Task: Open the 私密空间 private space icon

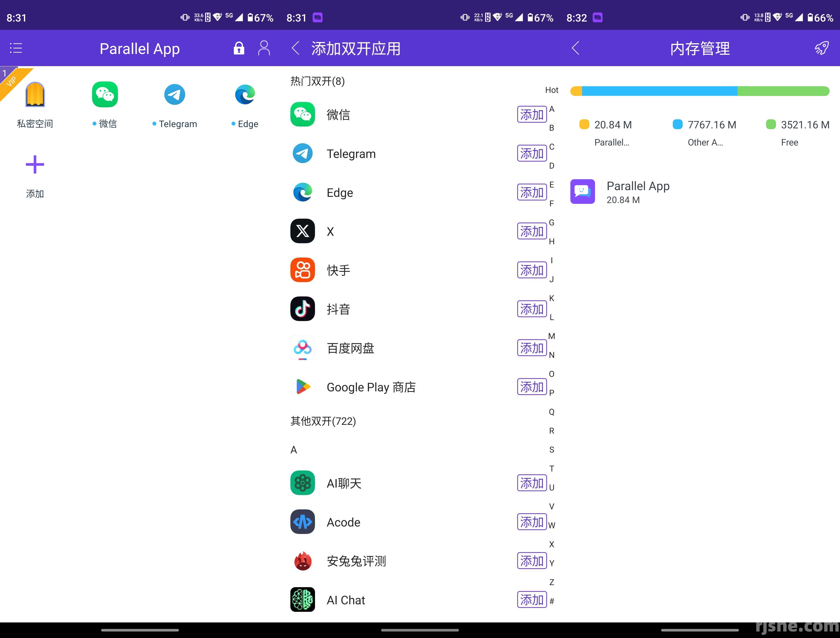Action: (35, 94)
